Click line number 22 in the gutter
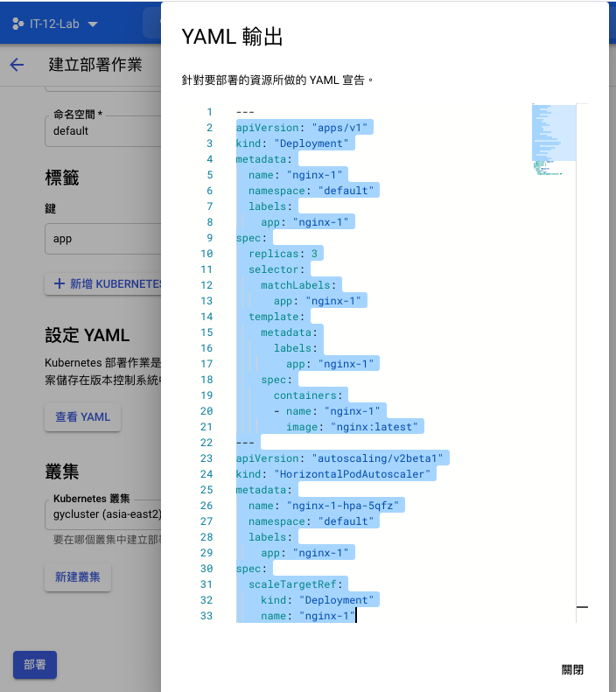Viewport: 616px width, 692px height. [x=206, y=443]
